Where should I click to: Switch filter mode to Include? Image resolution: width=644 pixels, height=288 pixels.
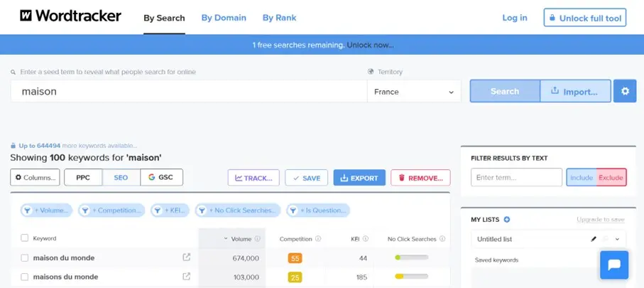pyautogui.click(x=581, y=177)
